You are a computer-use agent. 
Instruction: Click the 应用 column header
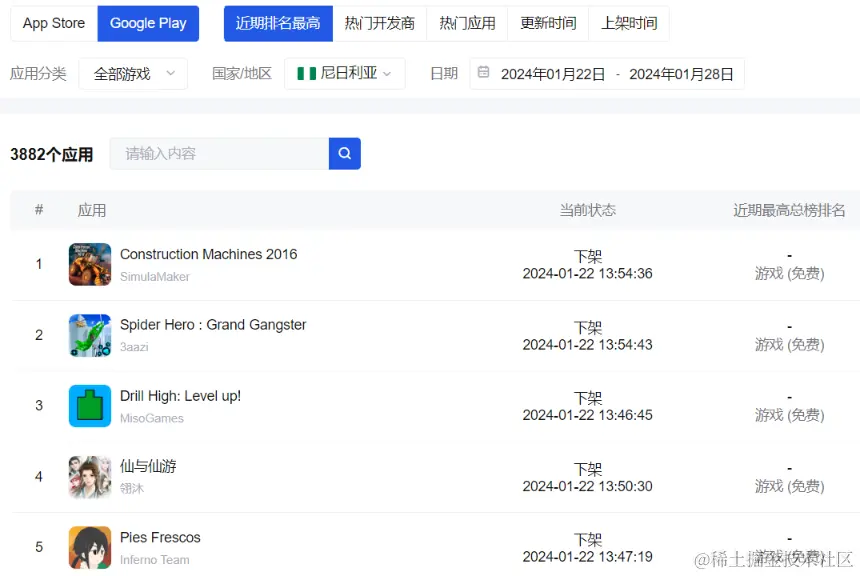point(92,210)
